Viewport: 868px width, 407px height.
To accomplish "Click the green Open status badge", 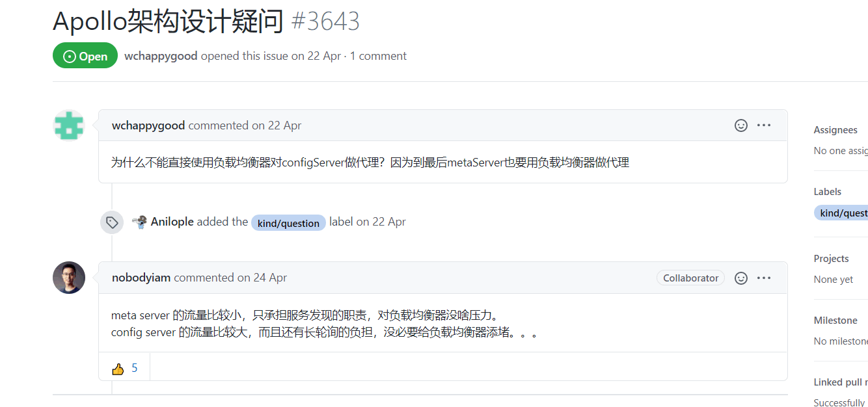I will 85,56.
